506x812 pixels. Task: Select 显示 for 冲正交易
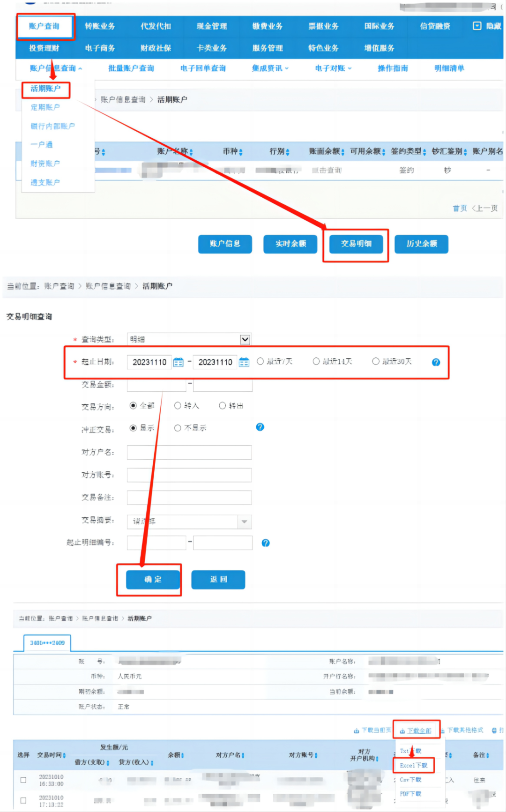click(133, 428)
